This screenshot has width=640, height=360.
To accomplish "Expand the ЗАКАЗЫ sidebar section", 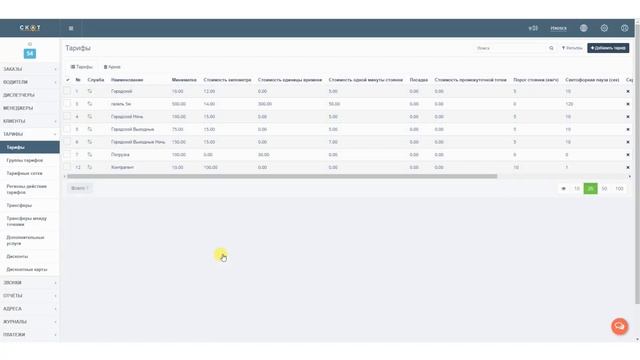I will click(x=30, y=69).
